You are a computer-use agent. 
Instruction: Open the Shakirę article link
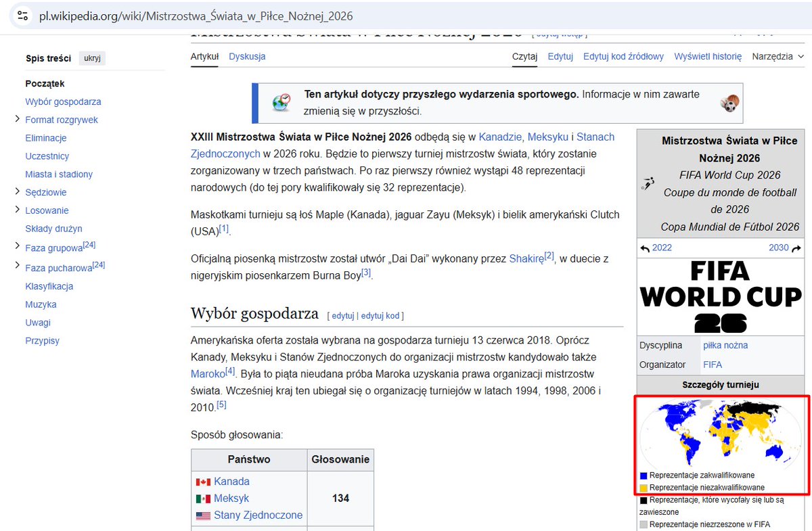click(526, 258)
